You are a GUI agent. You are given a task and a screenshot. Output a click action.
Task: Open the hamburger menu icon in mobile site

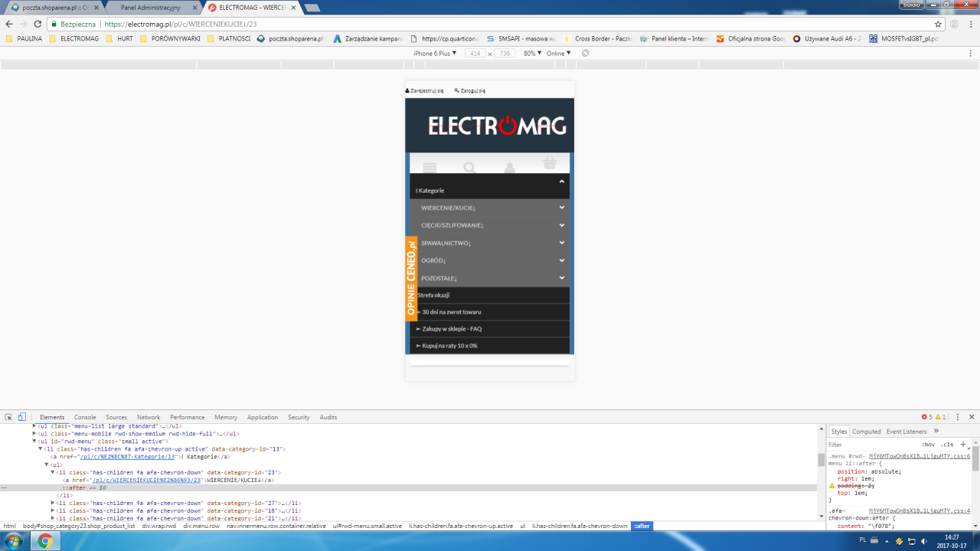[430, 167]
